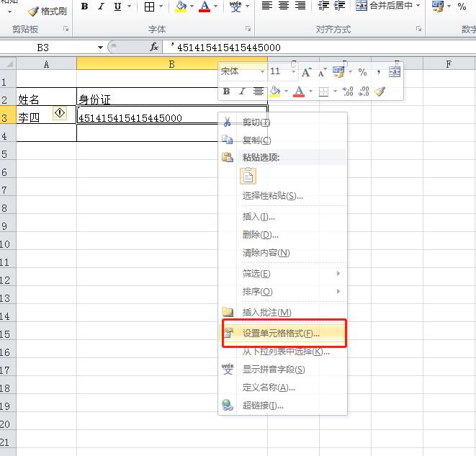
Task: Click mini toolbar increase font size icon
Action: [x=306, y=72]
